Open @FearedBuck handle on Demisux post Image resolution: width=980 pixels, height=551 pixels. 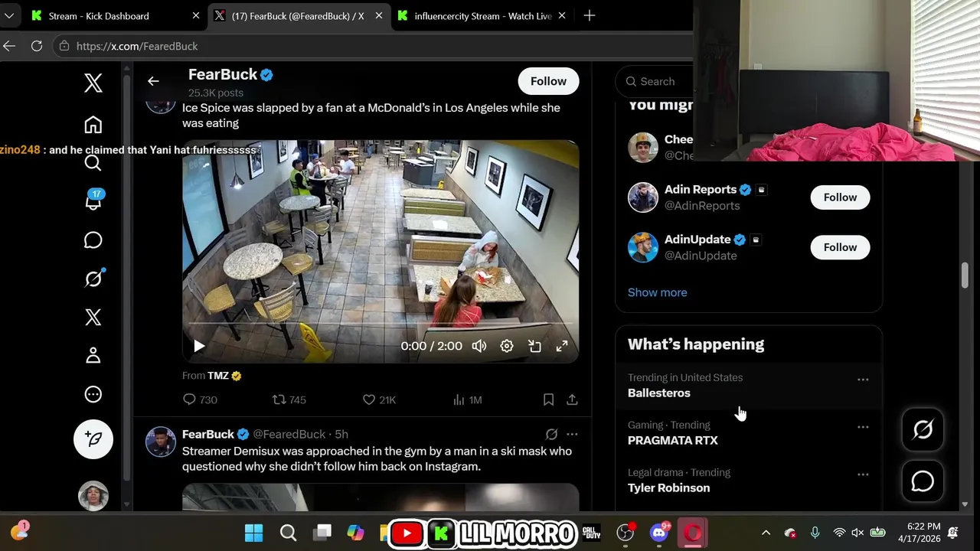click(x=289, y=434)
